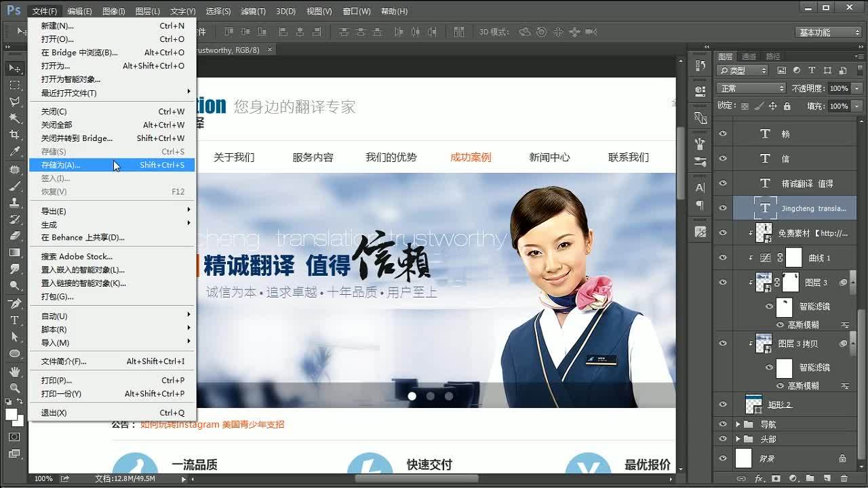Select the Move tool

14,68
